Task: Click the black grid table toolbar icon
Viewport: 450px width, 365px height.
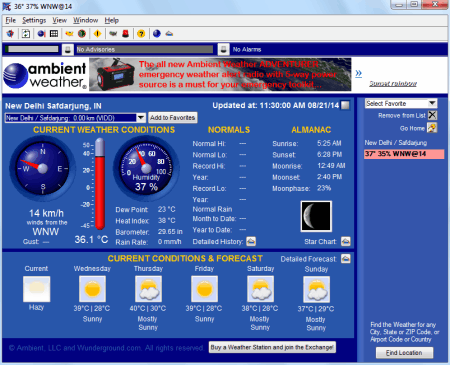Action: 54,33
